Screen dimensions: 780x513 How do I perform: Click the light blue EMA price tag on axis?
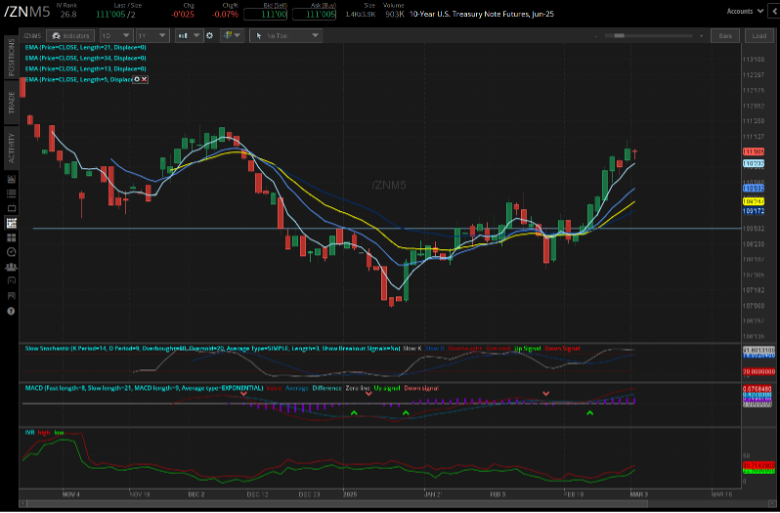754,163
